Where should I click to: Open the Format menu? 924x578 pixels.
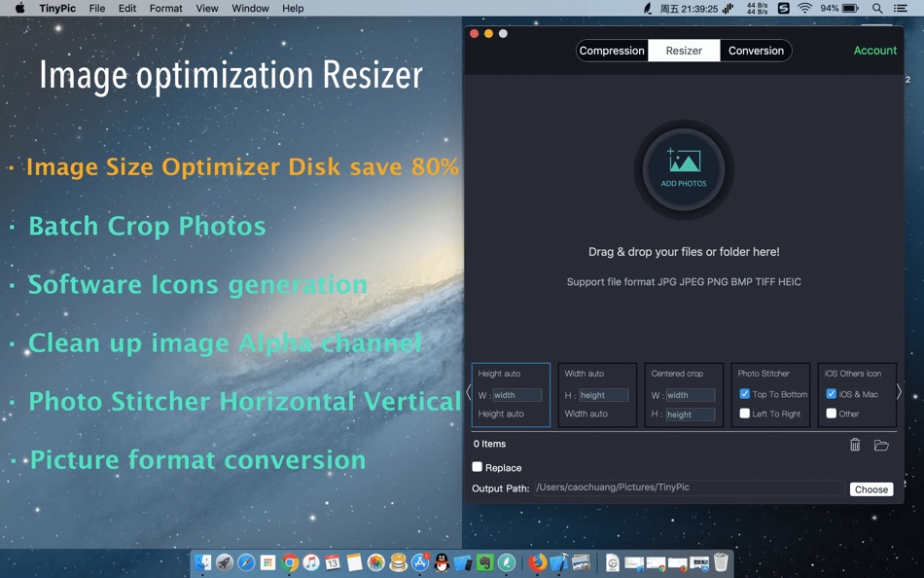click(165, 8)
